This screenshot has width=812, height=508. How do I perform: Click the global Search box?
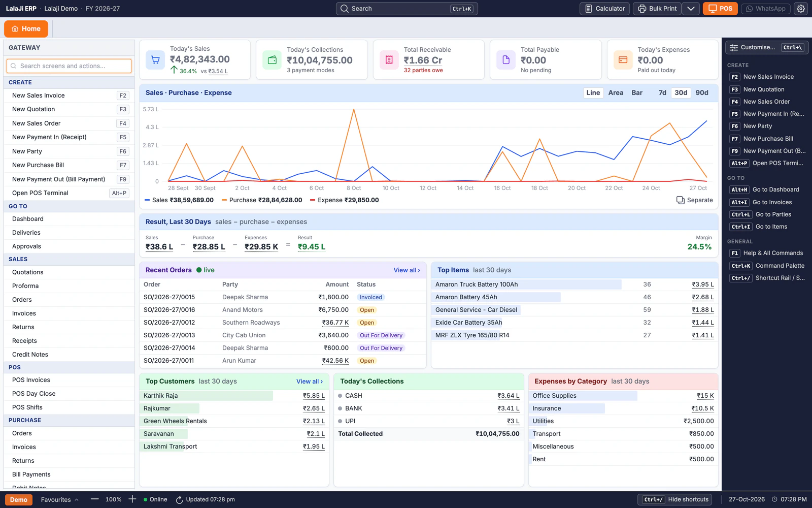click(407, 9)
